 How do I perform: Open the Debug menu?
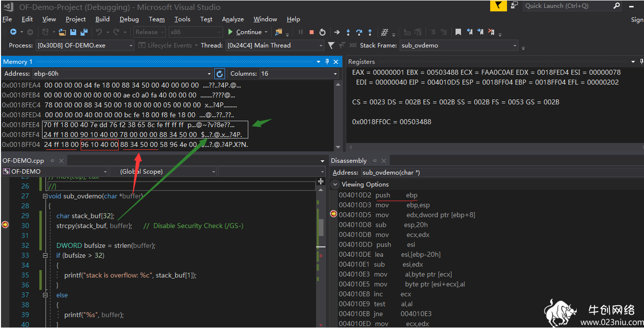(129, 19)
